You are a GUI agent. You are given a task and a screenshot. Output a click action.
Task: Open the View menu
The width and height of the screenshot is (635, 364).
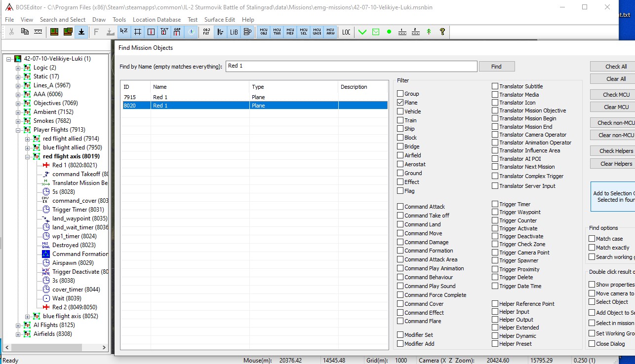click(27, 20)
